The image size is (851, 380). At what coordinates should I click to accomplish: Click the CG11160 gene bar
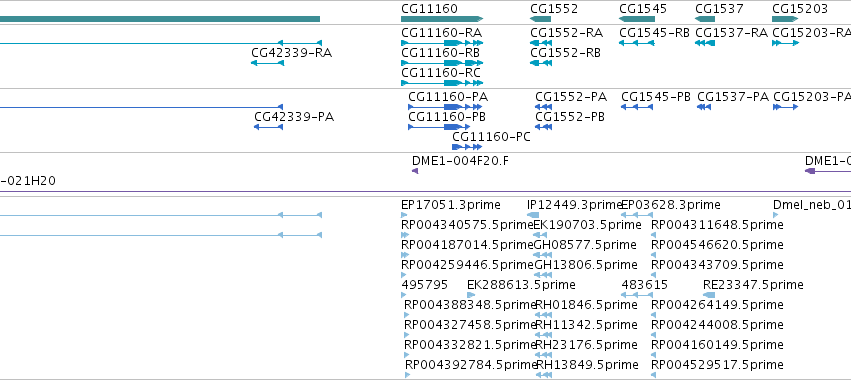click(442, 19)
